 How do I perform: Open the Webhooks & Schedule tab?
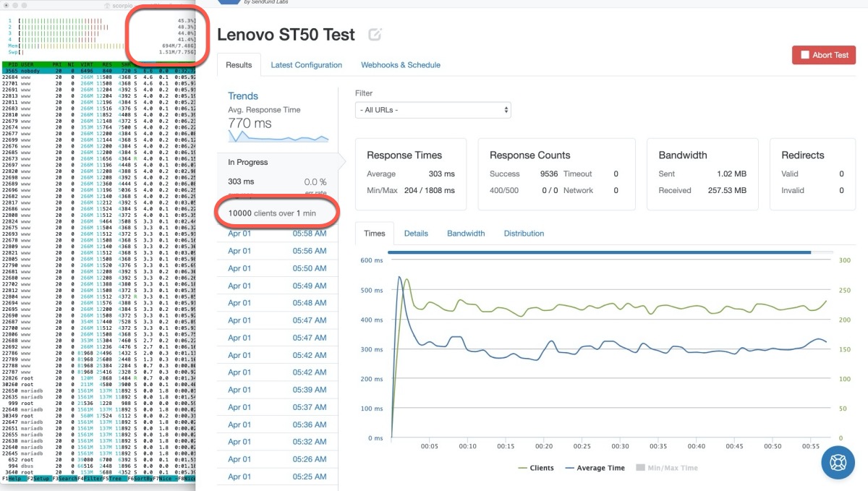[x=400, y=65]
